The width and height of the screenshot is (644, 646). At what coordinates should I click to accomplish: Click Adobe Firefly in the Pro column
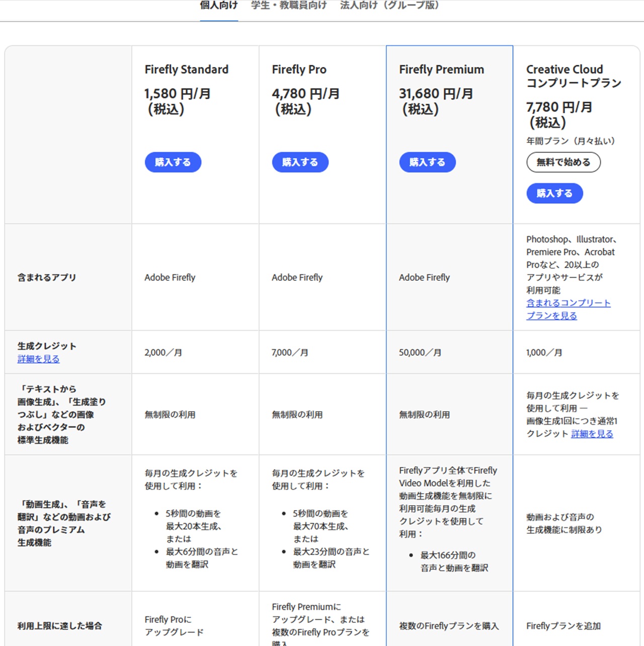(297, 277)
